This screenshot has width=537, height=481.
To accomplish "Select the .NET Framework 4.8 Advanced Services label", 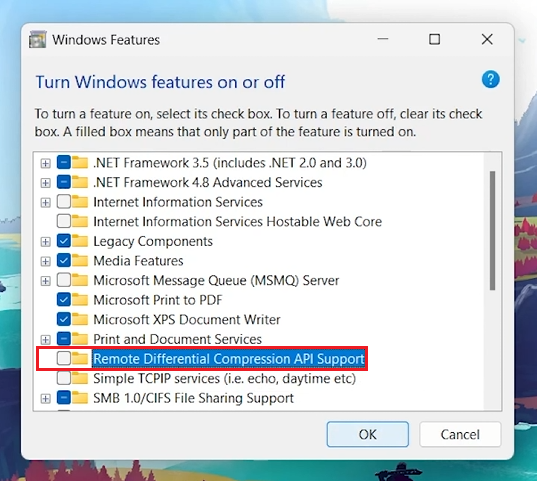I will pos(208,182).
